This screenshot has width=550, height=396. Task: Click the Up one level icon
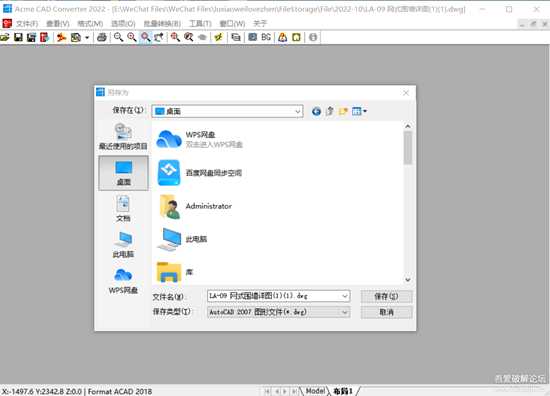[x=330, y=111]
